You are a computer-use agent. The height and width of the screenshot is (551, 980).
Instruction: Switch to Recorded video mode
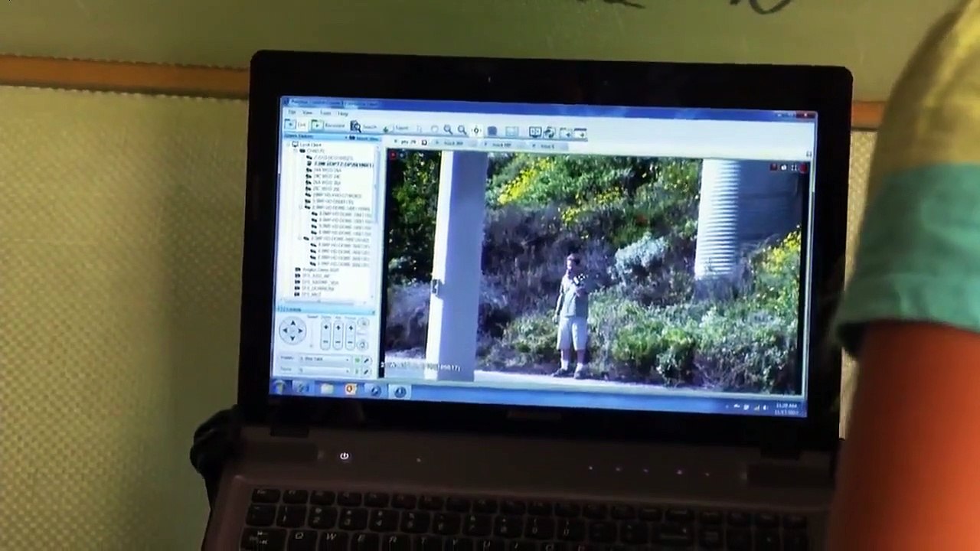tap(328, 126)
